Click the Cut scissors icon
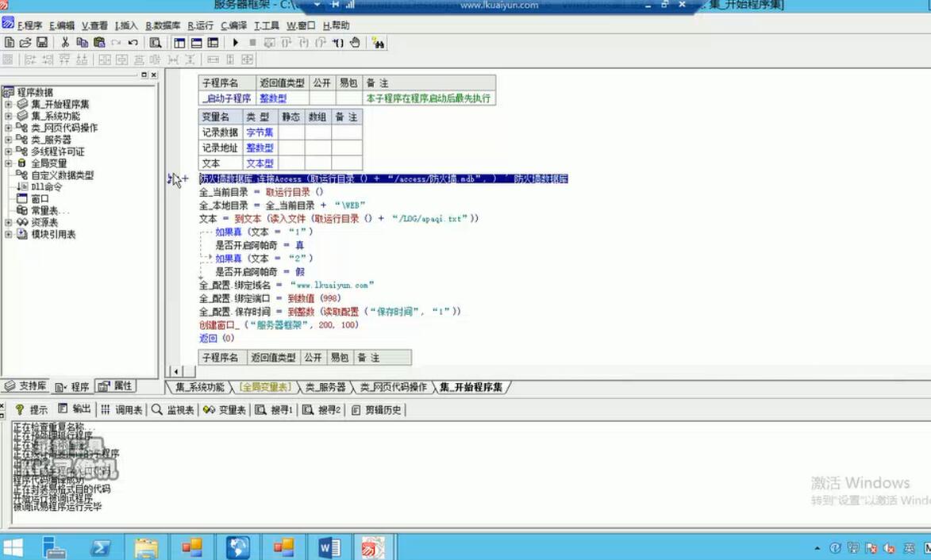The image size is (931, 560). [x=65, y=43]
